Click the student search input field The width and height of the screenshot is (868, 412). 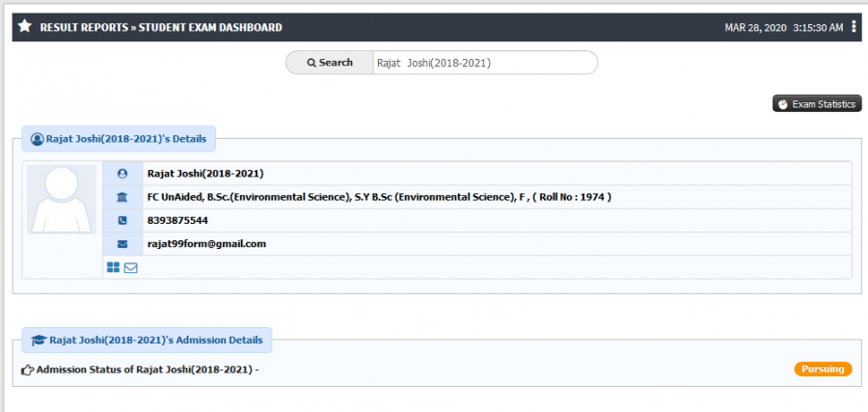coord(485,63)
